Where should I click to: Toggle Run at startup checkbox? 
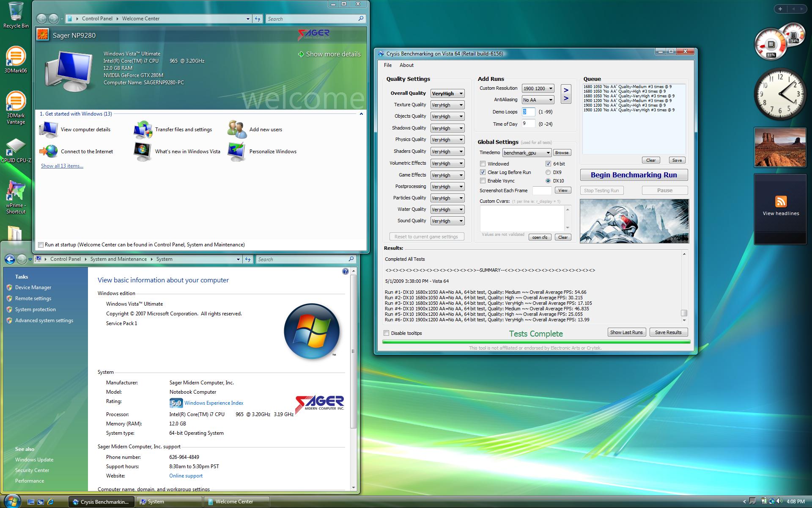coord(41,245)
